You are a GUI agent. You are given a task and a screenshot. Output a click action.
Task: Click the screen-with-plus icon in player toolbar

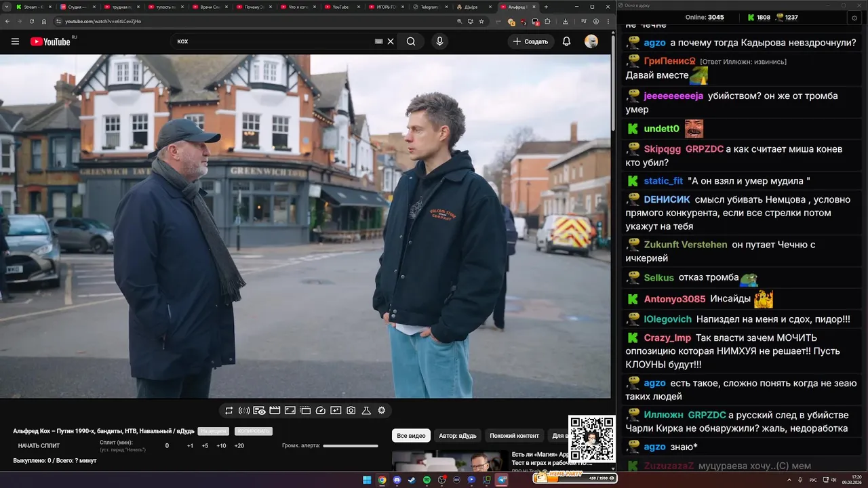336,410
